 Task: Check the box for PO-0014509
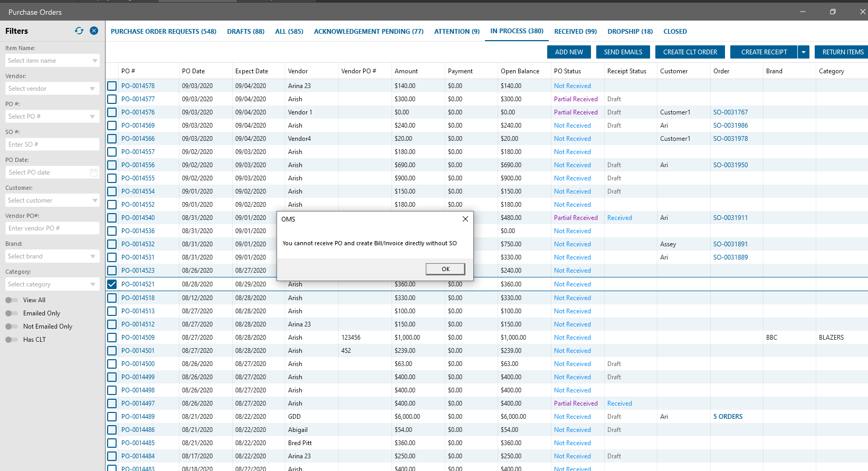(x=112, y=338)
